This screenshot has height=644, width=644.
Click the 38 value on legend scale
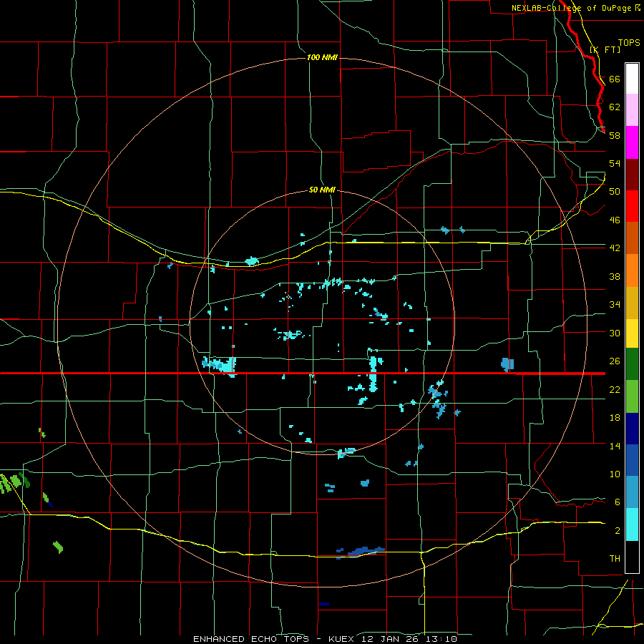(615, 276)
